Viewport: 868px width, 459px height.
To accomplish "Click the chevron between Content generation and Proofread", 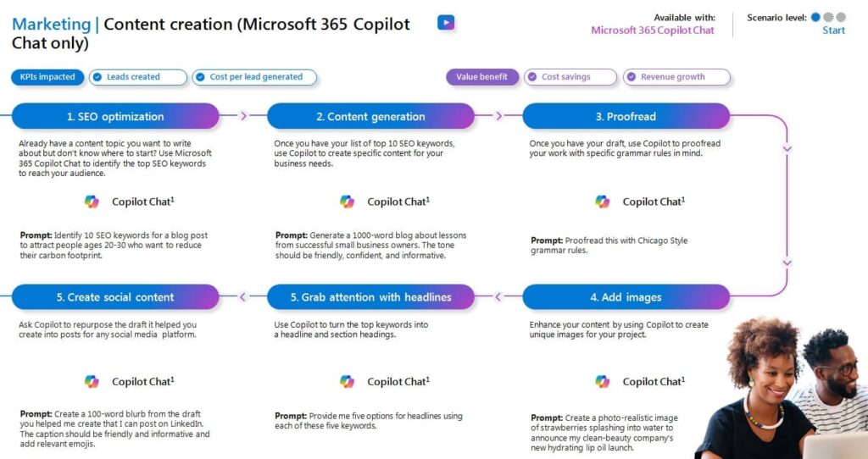I will [x=498, y=116].
